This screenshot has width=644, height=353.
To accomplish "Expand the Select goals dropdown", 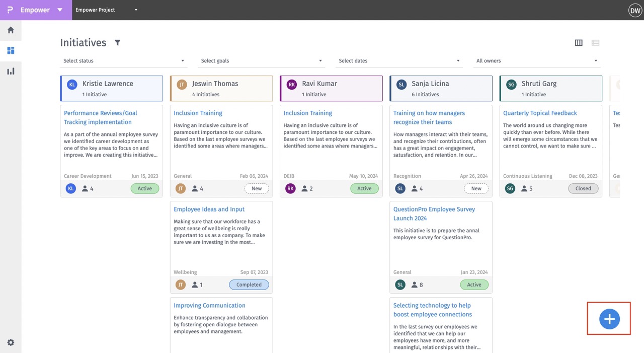I will 261,61.
